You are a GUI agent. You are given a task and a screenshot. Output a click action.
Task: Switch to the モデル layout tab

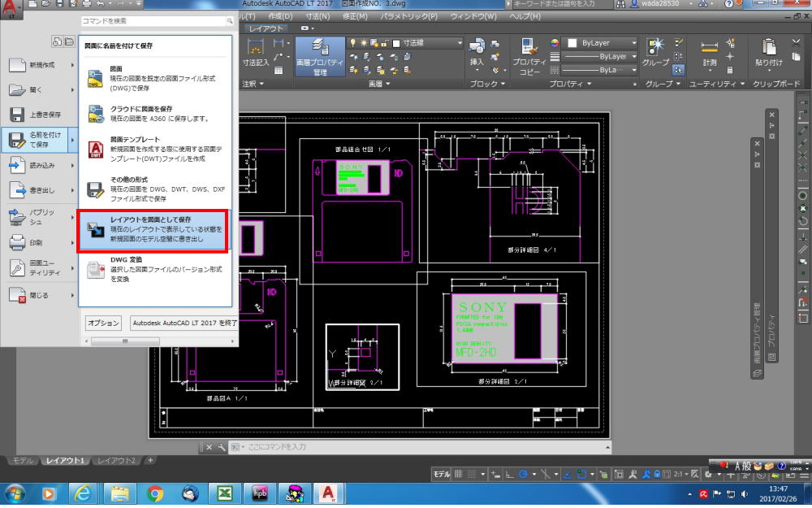point(22,460)
